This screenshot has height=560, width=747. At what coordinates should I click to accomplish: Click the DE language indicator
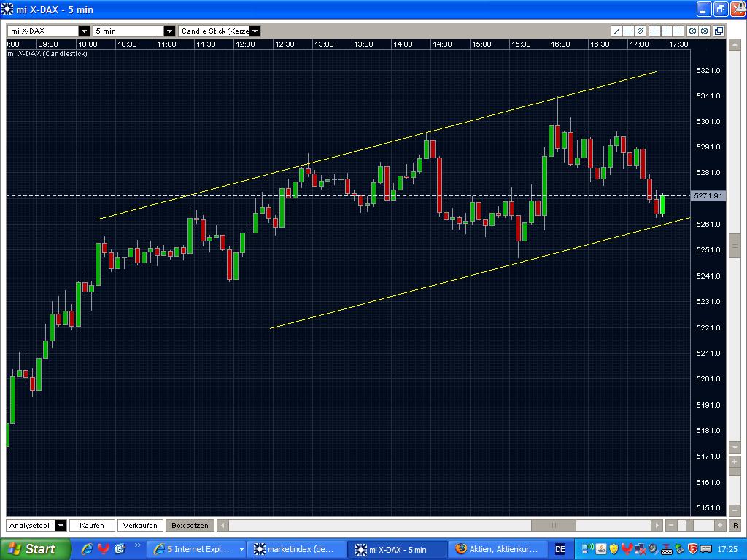click(560, 550)
